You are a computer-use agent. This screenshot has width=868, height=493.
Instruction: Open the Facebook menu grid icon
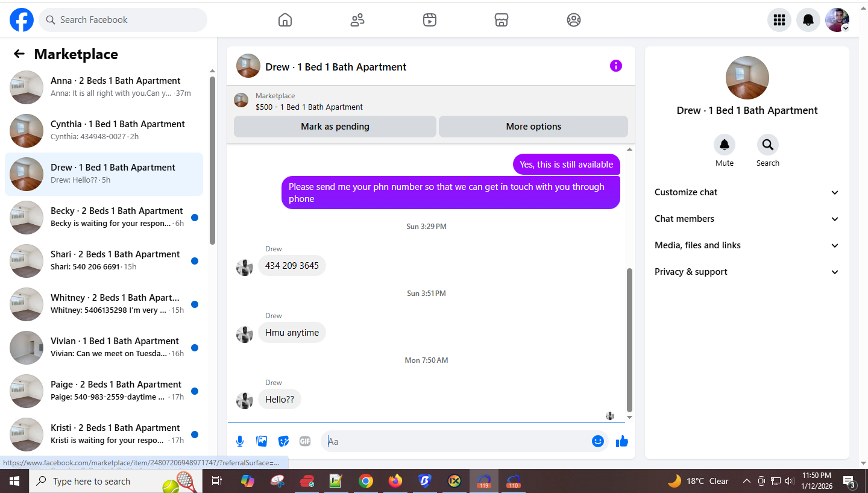[779, 20]
